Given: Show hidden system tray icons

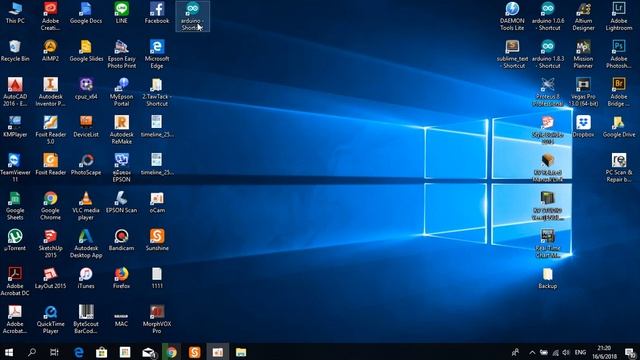Looking at the screenshot, I should (532, 352).
